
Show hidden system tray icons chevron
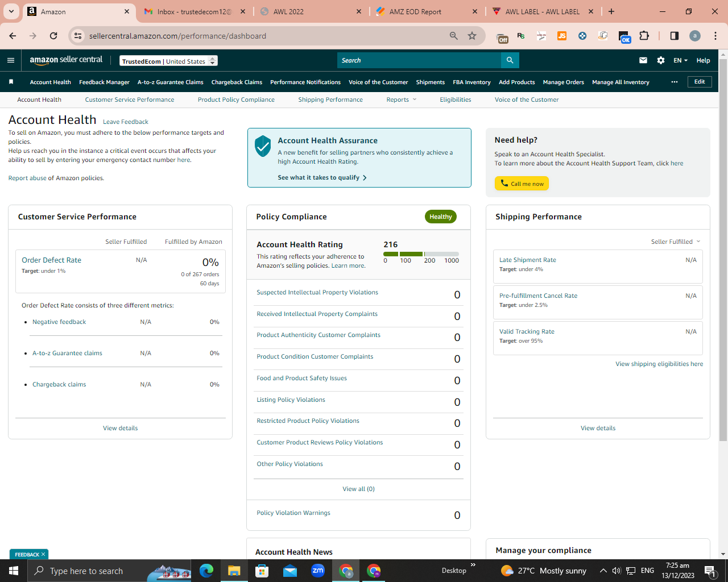(603, 571)
